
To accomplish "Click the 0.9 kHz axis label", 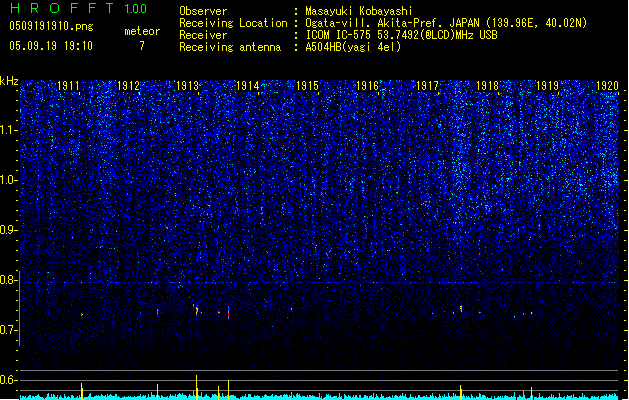I will [x=8, y=230].
